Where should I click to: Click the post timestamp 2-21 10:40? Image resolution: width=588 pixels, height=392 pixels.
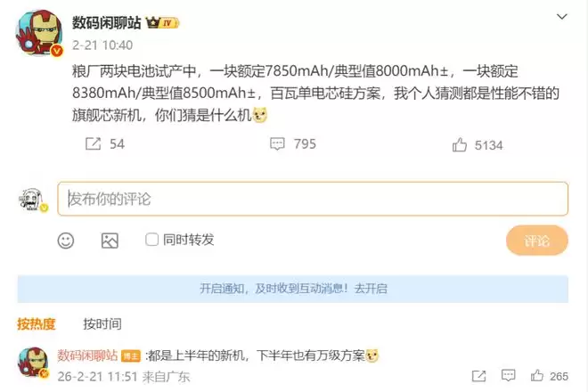point(102,45)
